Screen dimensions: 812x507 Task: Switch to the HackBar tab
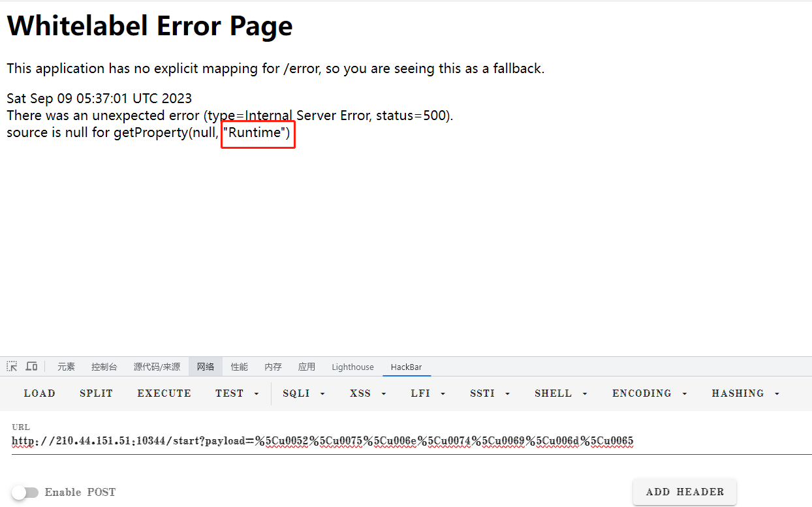(406, 367)
